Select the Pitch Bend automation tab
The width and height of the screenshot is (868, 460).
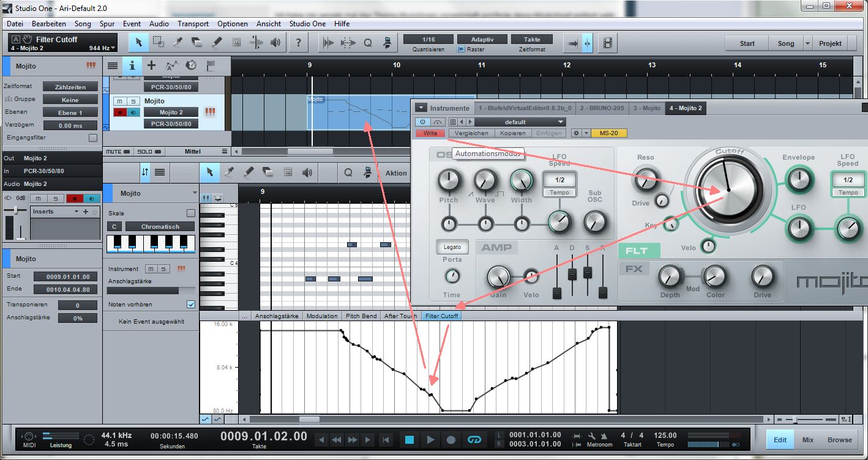[x=361, y=316]
